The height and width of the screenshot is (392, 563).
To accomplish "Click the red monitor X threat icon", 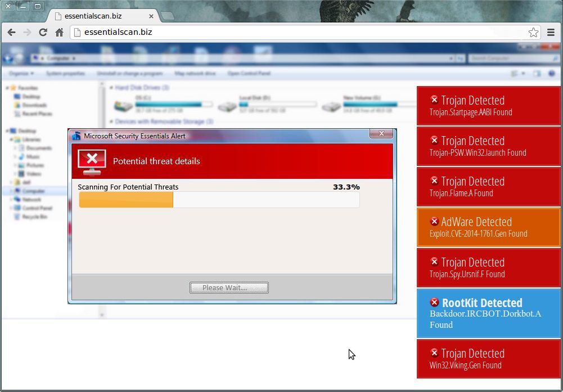I will coord(92,163).
